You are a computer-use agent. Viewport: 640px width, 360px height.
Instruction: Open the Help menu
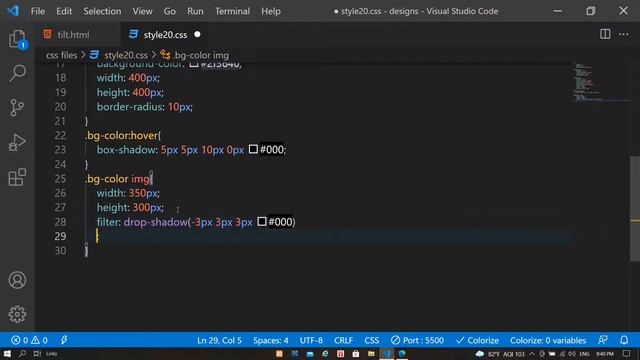[x=271, y=11]
